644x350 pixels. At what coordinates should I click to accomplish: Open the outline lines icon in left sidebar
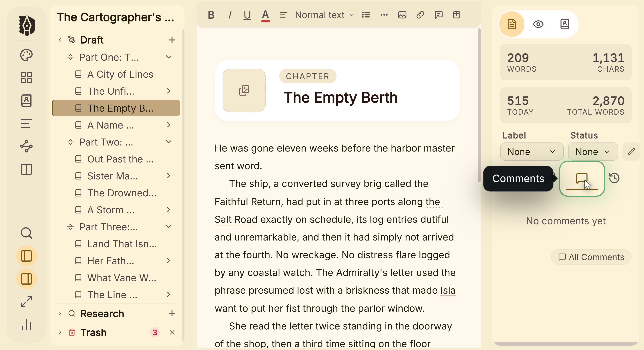tap(26, 123)
